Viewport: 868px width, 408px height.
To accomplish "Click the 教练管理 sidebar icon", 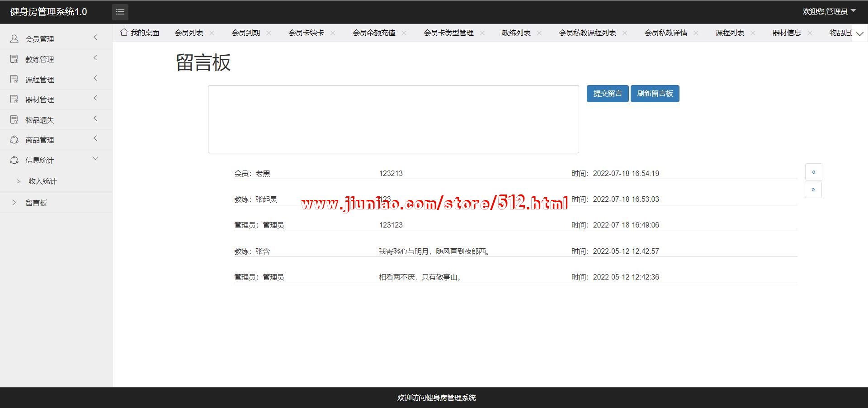I will [14, 59].
